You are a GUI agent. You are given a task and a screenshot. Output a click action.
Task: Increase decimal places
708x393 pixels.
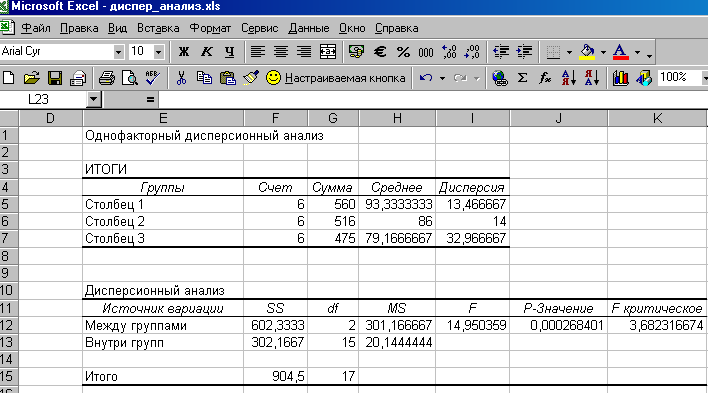tap(449, 52)
